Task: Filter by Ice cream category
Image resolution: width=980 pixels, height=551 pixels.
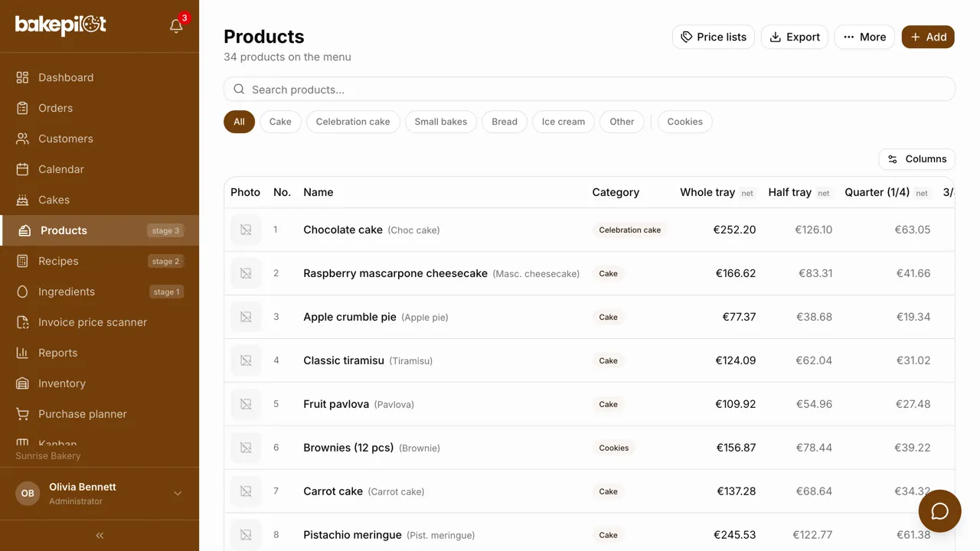Action: (563, 122)
